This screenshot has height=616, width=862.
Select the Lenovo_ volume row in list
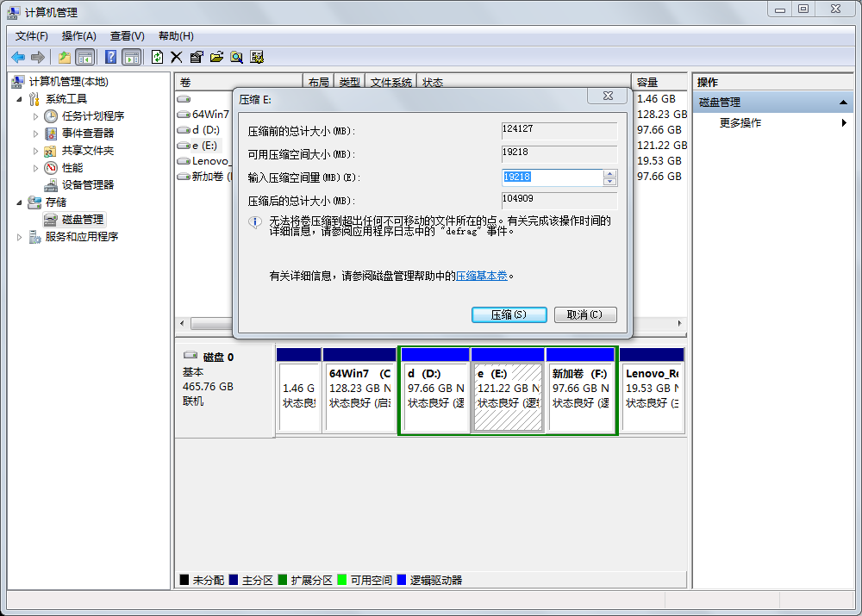click(x=204, y=161)
